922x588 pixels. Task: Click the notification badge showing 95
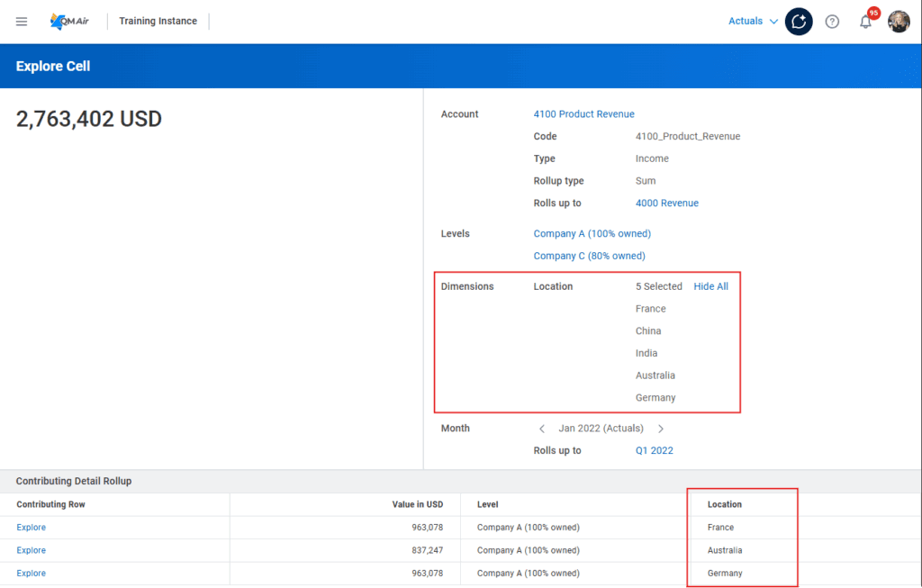pyautogui.click(x=872, y=13)
